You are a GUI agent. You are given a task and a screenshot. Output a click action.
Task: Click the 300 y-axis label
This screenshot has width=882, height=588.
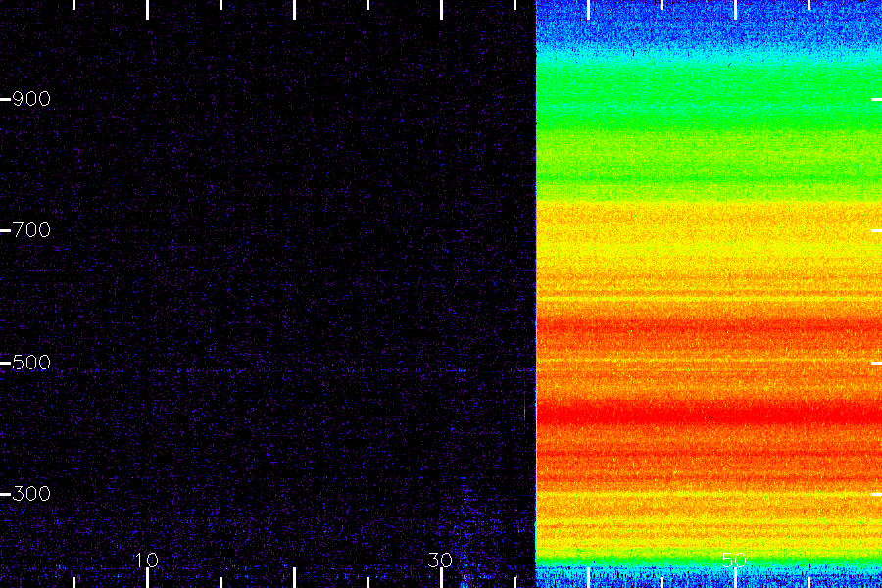[x=31, y=494]
